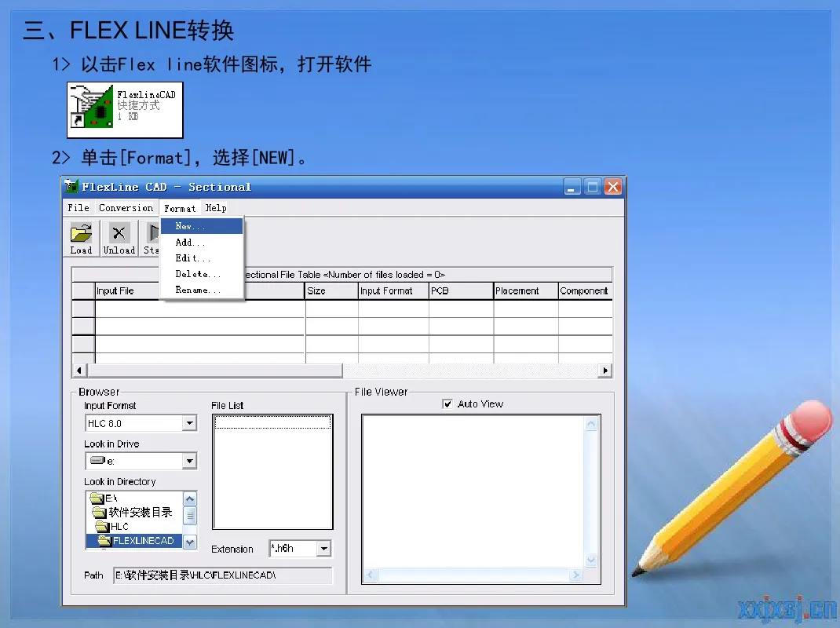
Task: Select first row header in file table
Action: coord(83,309)
